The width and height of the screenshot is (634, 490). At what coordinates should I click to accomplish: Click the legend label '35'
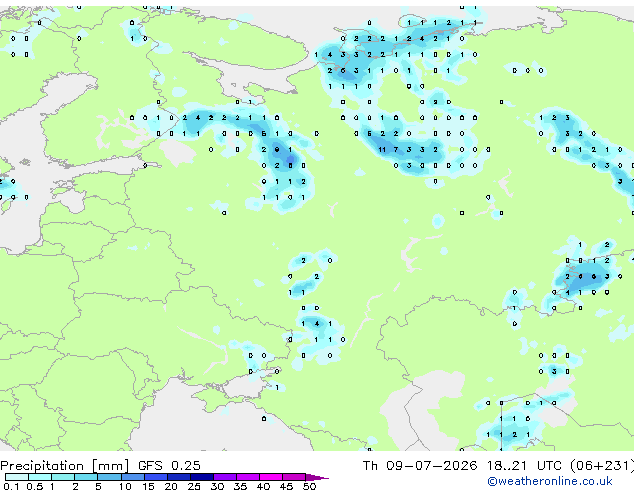click(240, 486)
